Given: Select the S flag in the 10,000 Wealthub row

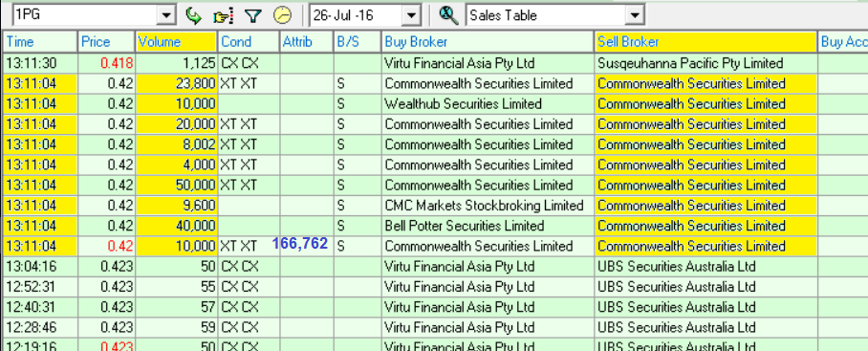Looking at the screenshot, I should pyautogui.click(x=358, y=104).
